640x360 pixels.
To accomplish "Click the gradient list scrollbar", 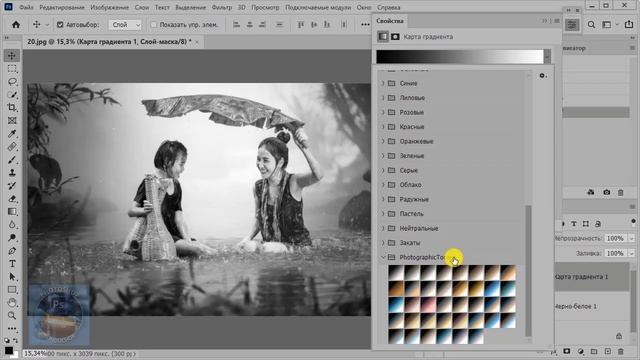I will (528, 271).
